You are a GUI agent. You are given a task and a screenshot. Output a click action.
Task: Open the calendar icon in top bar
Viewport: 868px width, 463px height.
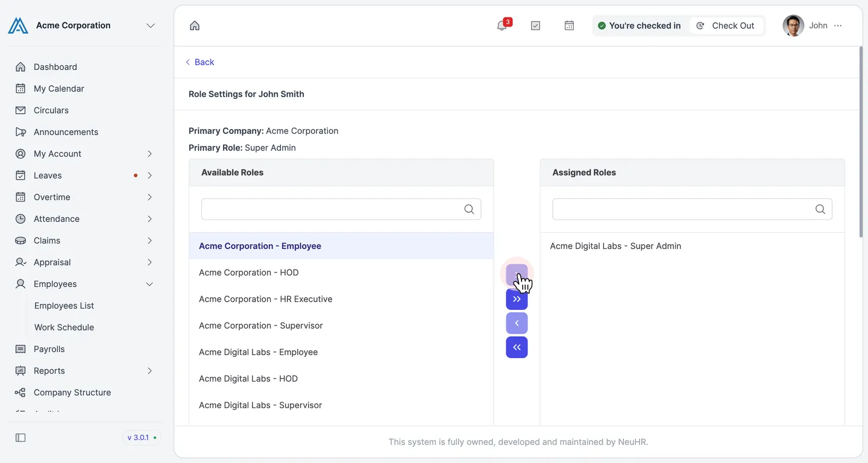click(569, 25)
